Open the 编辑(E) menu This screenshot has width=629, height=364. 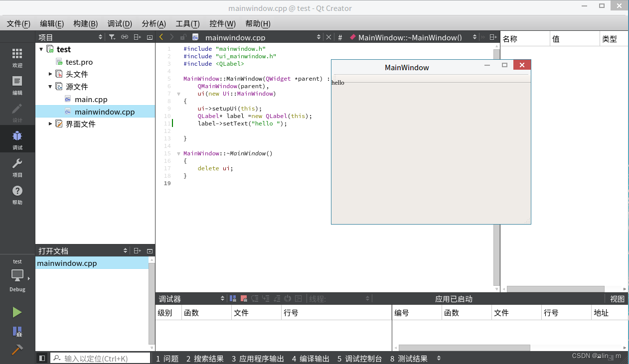point(52,23)
